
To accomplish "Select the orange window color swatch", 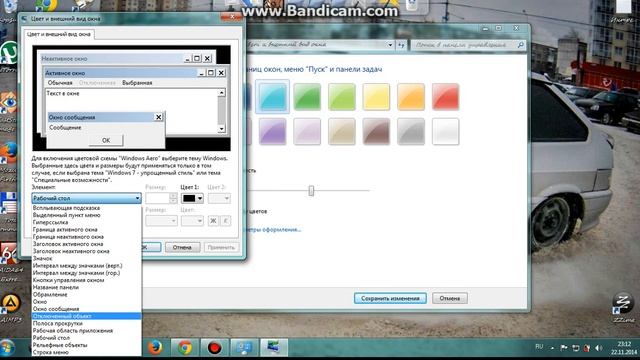I will 411,97.
